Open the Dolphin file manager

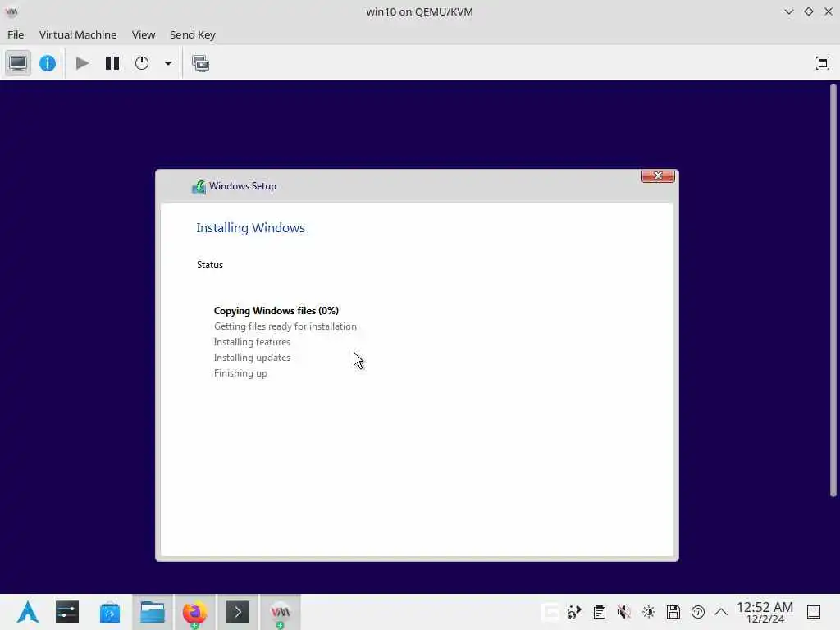click(152, 612)
